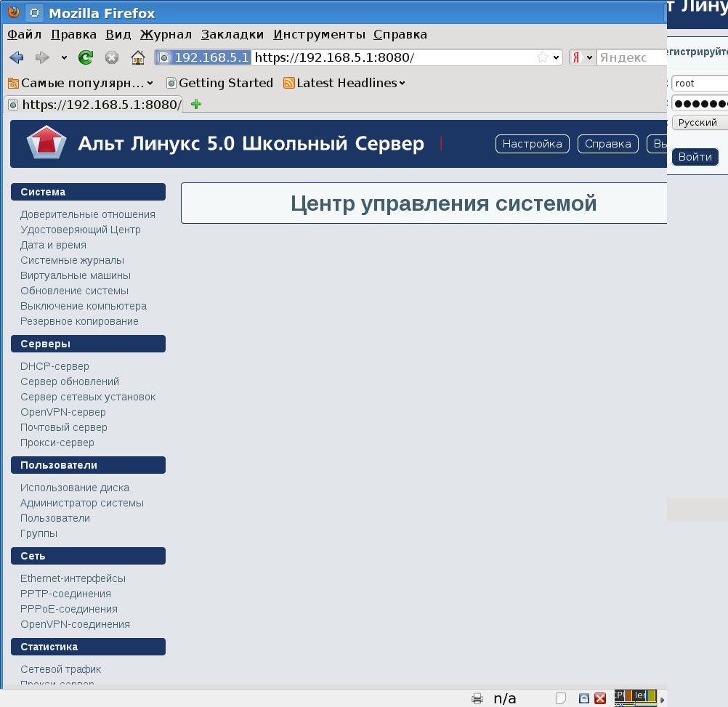Expand the URL bar history dropdown
Screen dimensions: 728x707
[x=557, y=57]
